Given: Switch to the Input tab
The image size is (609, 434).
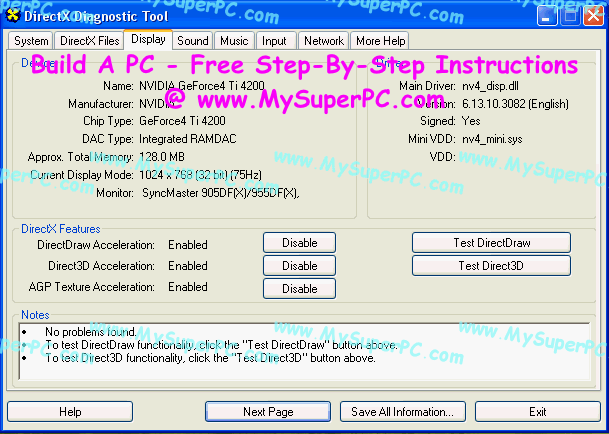Looking at the screenshot, I should (x=274, y=41).
